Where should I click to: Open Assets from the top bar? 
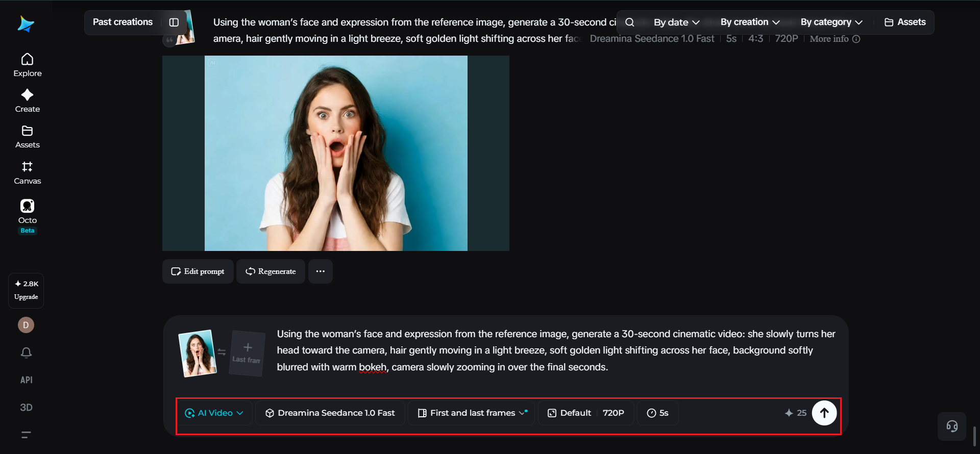[x=905, y=22]
